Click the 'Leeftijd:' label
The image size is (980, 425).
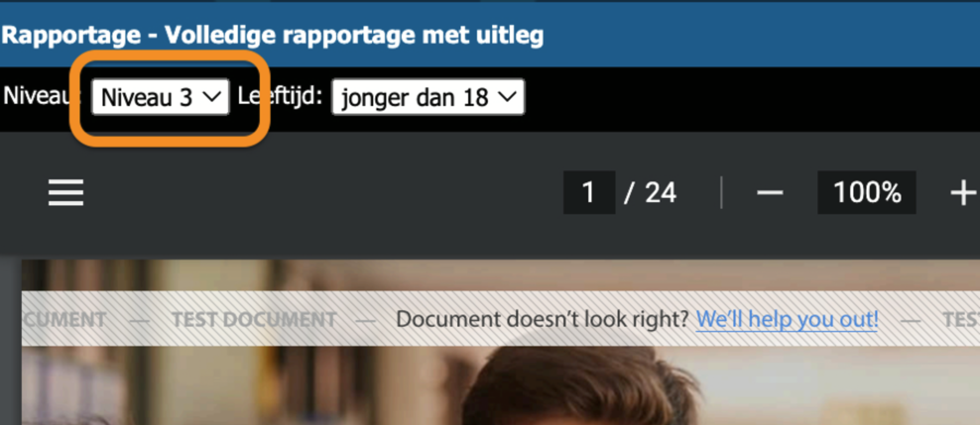click(x=279, y=96)
